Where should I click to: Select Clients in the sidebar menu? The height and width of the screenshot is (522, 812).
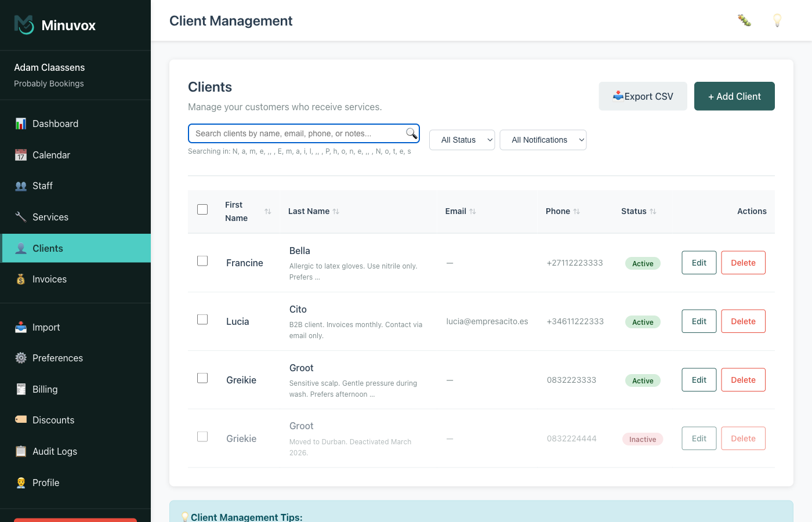pyautogui.click(x=46, y=248)
